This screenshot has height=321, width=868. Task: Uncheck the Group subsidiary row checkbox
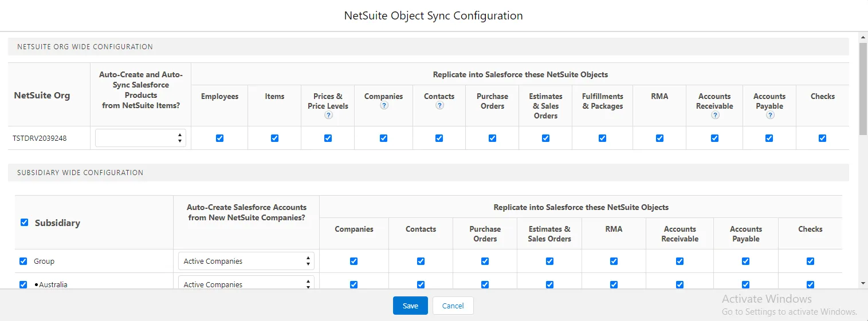(23, 261)
